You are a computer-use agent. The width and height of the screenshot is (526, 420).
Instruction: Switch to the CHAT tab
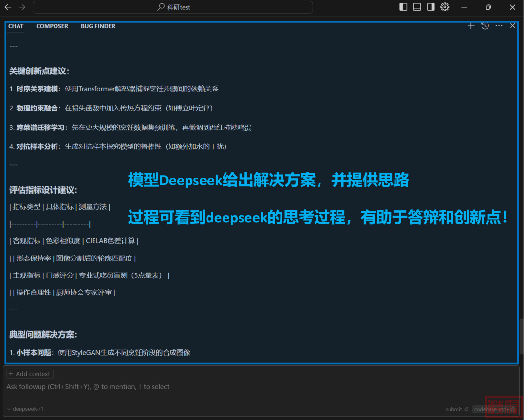pyautogui.click(x=16, y=26)
